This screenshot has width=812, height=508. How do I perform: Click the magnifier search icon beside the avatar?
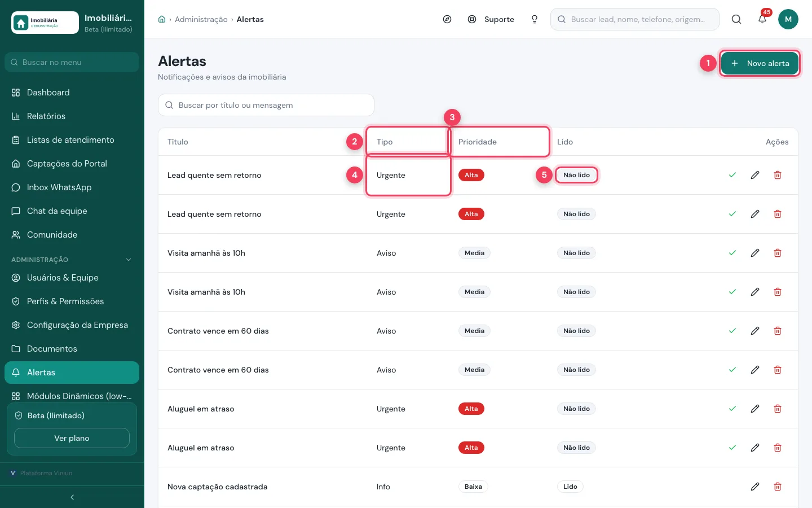(x=736, y=19)
